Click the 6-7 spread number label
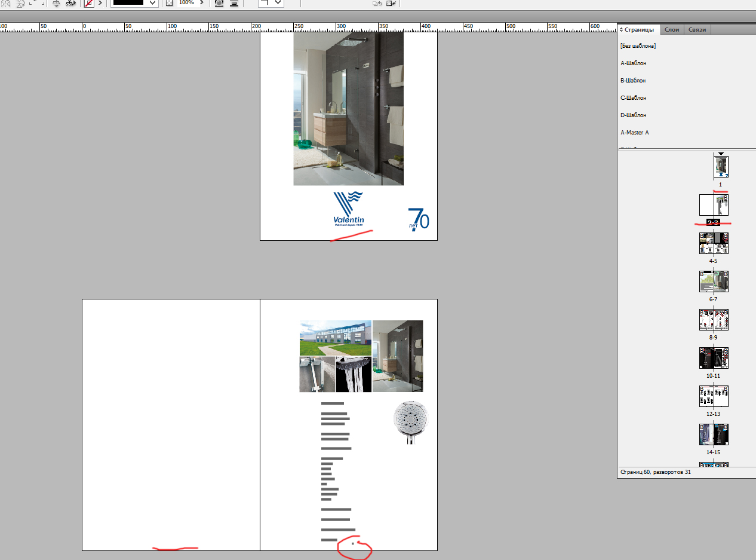The height and width of the screenshot is (560, 756). pyautogui.click(x=713, y=299)
